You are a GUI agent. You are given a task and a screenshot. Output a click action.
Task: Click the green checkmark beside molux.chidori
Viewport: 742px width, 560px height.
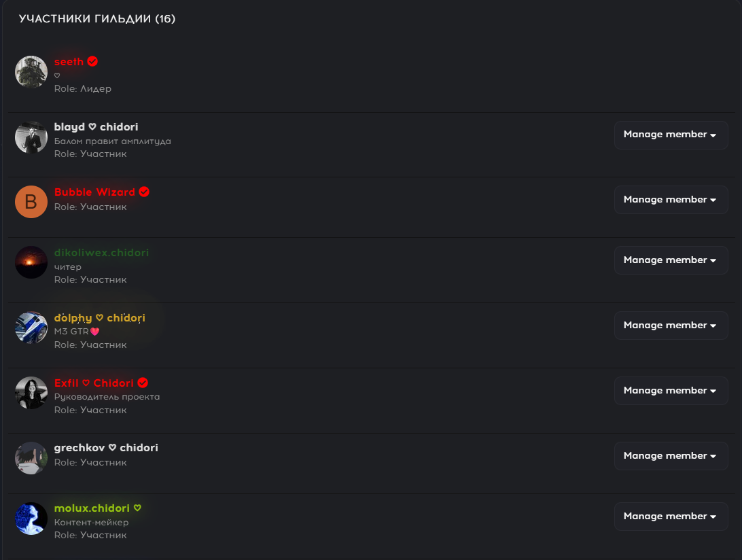pyautogui.click(x=138, y=507)
